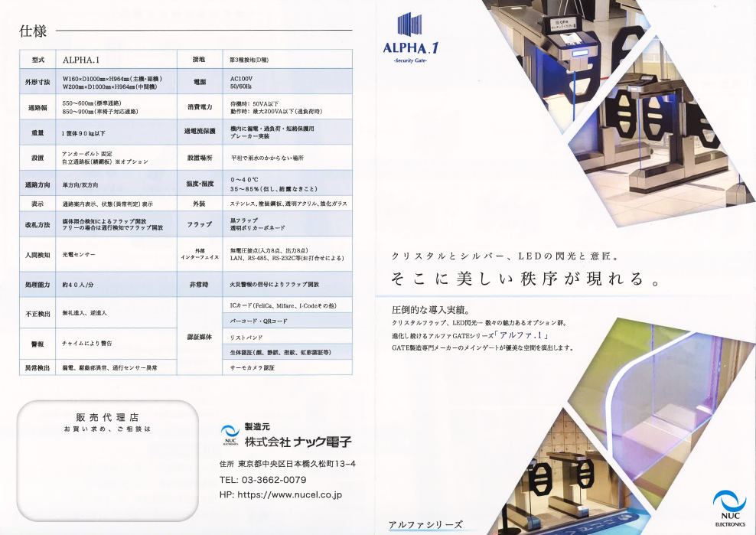Select the value アンカーボルト固定
This screenshot has height=535, width=756.
[86, 153]
